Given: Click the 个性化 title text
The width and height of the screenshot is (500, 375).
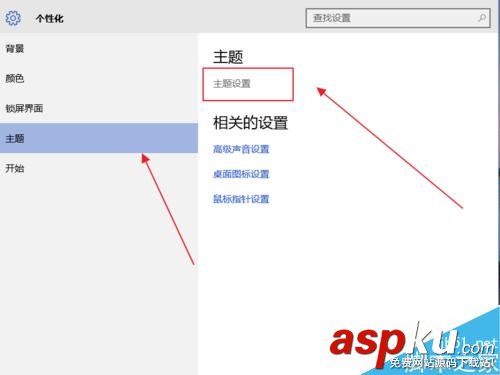Looking at the screenshot, I should pyautogui.click(x=50, y=18).
